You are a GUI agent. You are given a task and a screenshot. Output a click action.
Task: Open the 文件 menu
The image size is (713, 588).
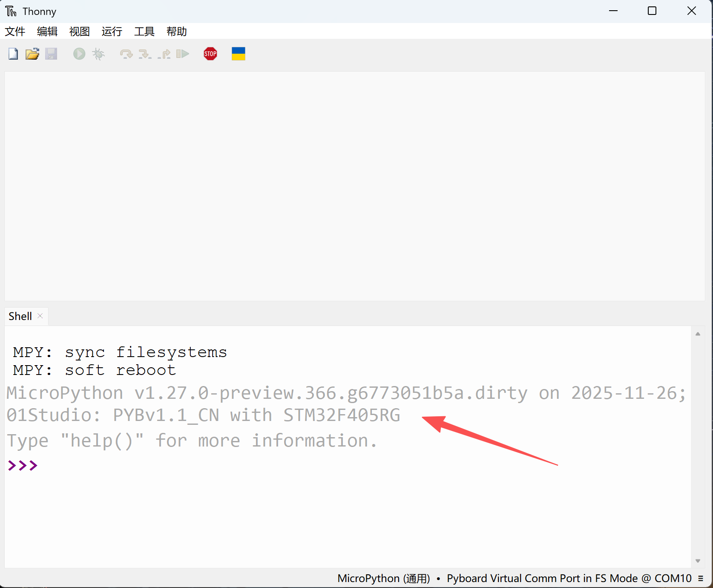(14, 32)
